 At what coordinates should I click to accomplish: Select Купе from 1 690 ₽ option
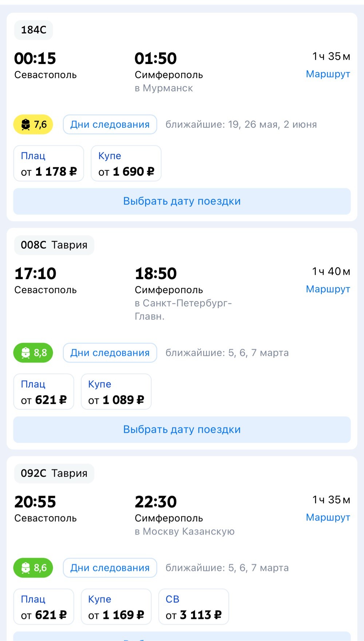(126, 163)
